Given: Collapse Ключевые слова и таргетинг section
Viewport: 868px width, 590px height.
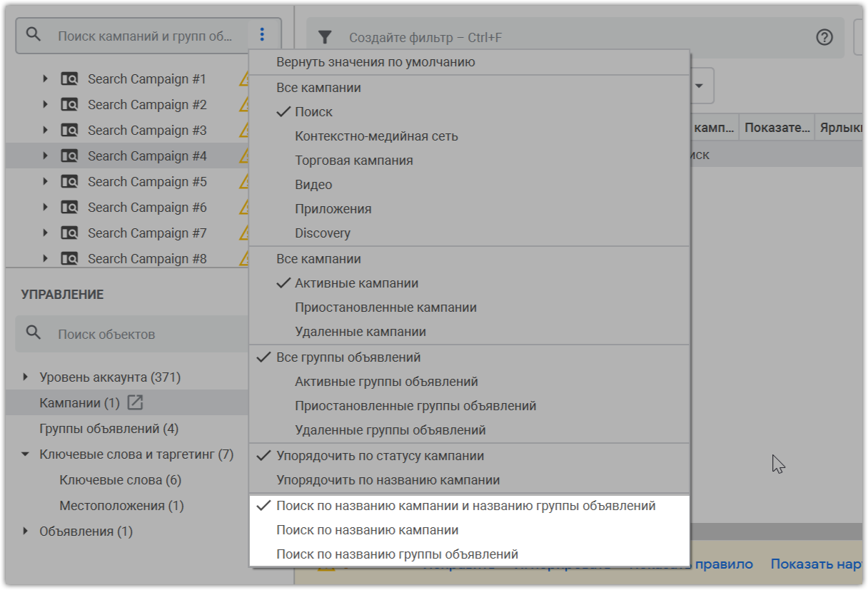Looking at the screenshot, I should 26,454.
